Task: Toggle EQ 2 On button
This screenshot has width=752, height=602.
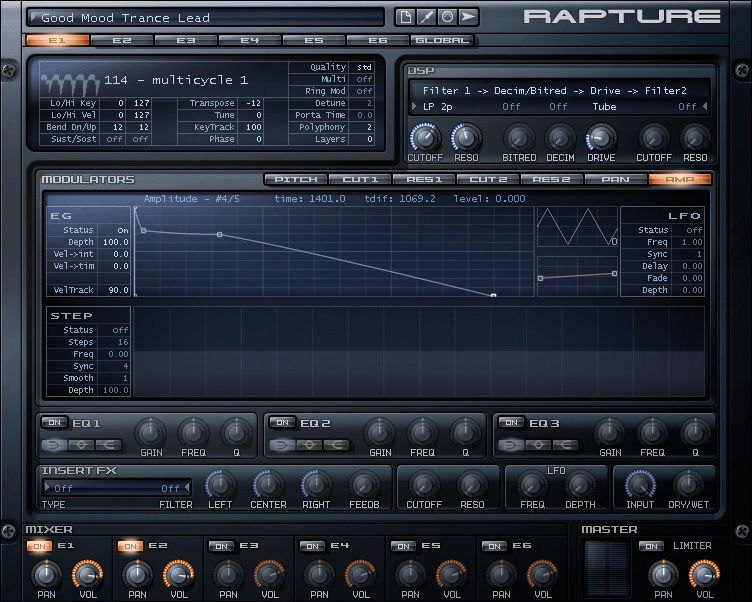Action: tap(282, 423)
